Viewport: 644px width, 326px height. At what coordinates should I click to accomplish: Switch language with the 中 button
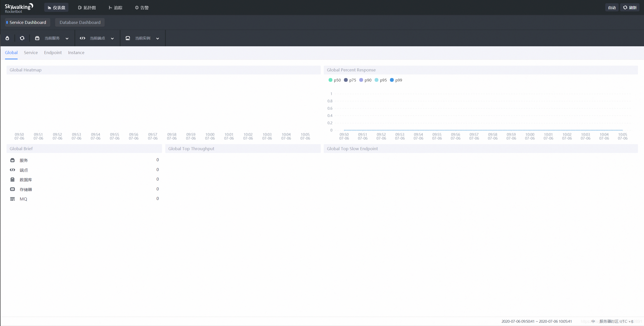click(593, 321)
